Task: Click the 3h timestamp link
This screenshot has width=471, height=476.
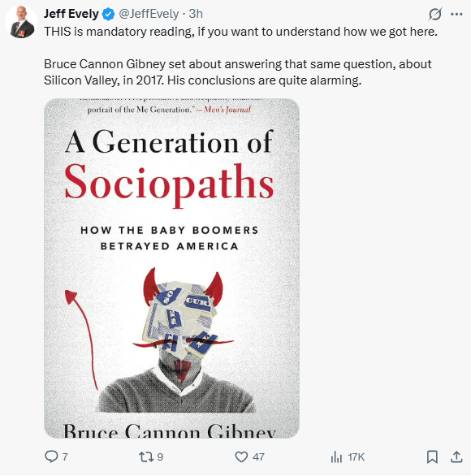Action: (196, 14)
